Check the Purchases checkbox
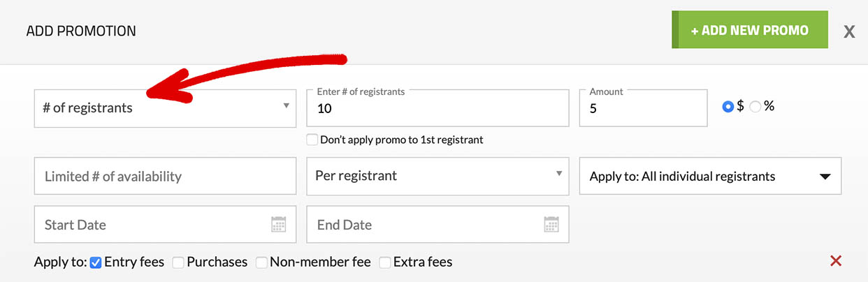Image resolution: width=868 pixels, height=282 pixels. tap(178, 262)
